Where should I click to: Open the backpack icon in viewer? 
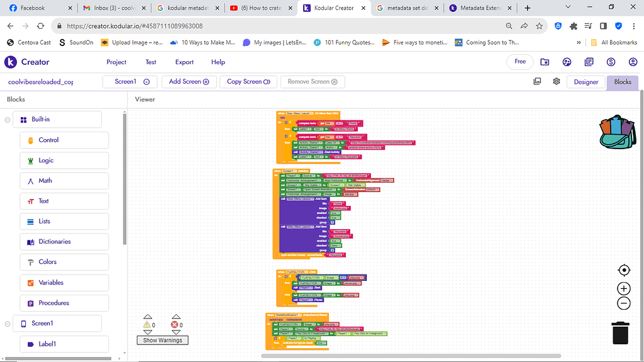[x=618, y=132]
